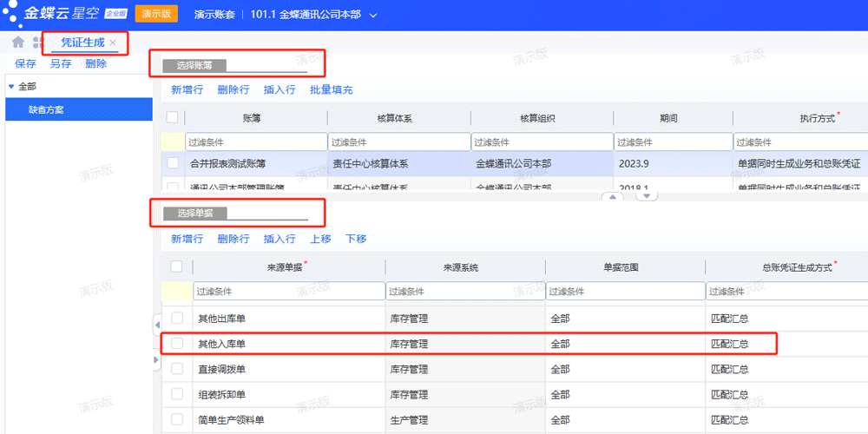Open the all-functions grid menu icon

[x=37, y=43]
